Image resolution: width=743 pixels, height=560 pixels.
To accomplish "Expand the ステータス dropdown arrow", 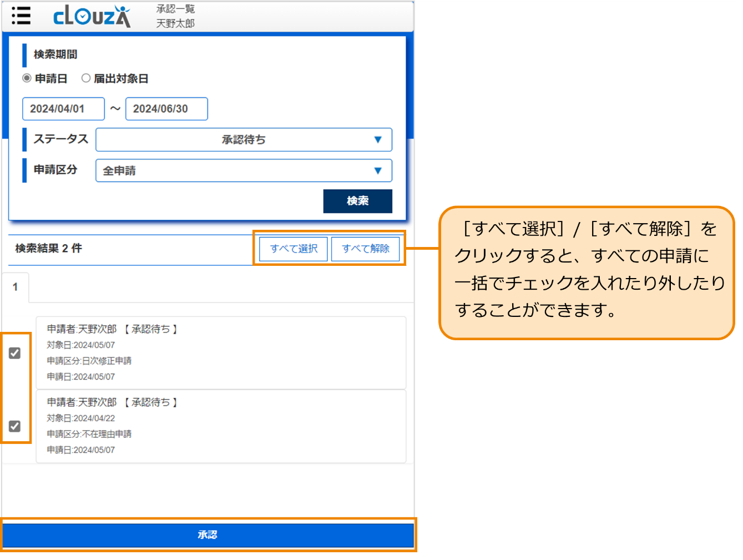I will pos(378,139).
